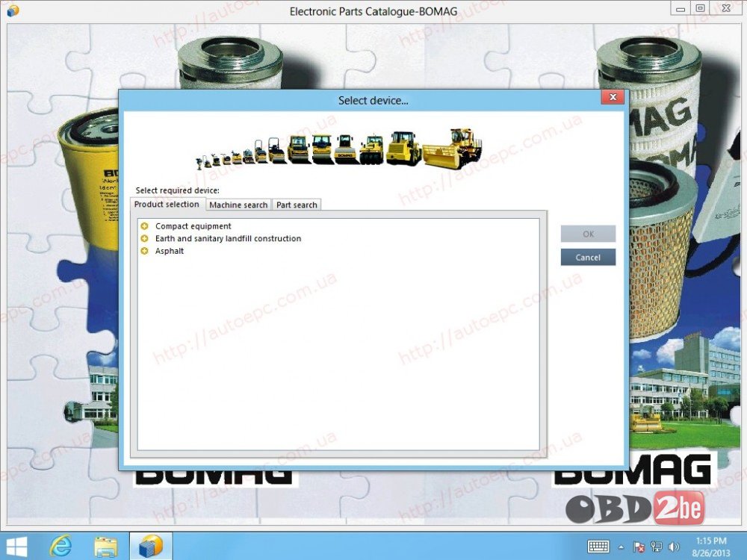The height and width of the screenshot is (560, 747).
Task: Minimize the Electronic Parts Catalogue window
Action: click(681, 8)
